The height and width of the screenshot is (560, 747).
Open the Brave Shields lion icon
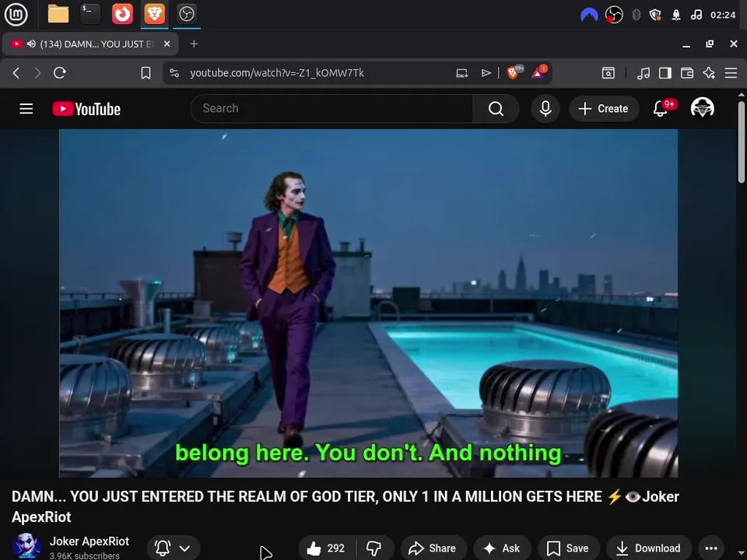coord(514,72)
